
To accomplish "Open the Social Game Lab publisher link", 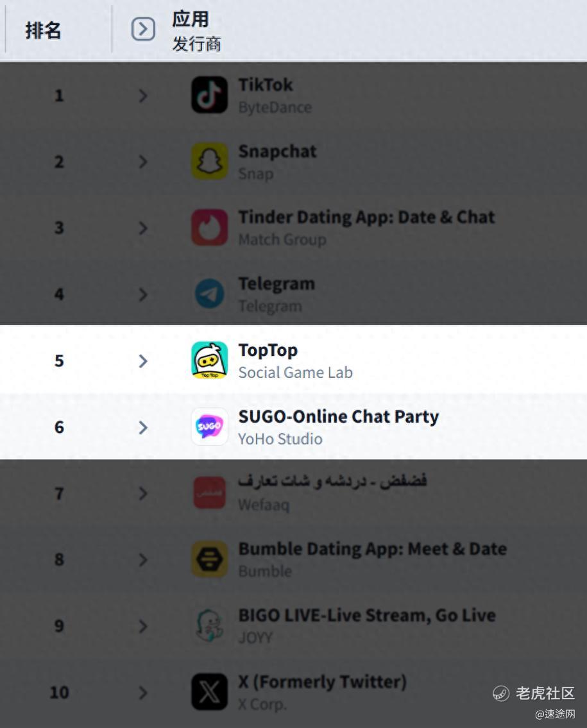I will point(295,373).
